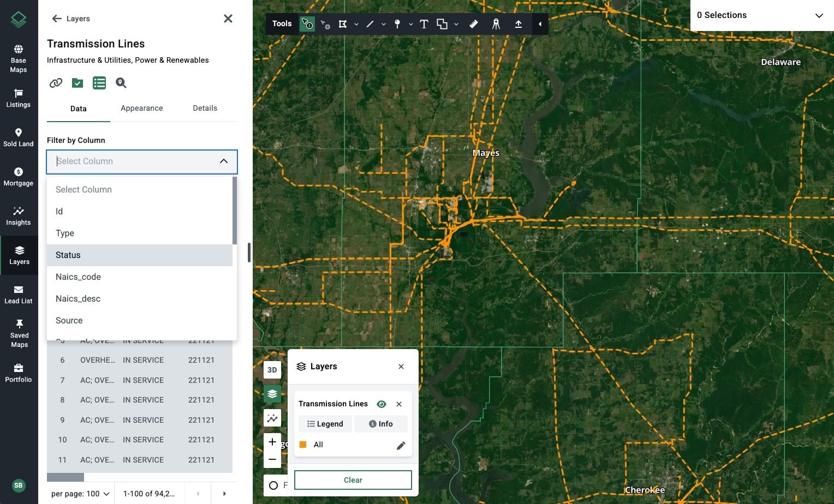Select the pin marker drawing tool
Viewport: 834px width, 504px height.
click(398, 23)
